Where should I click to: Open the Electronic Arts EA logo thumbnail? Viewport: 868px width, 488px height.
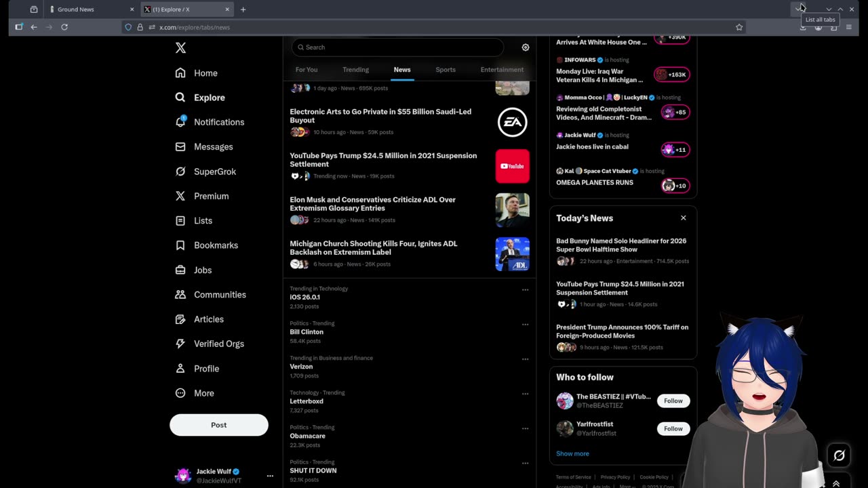(513, 122)
